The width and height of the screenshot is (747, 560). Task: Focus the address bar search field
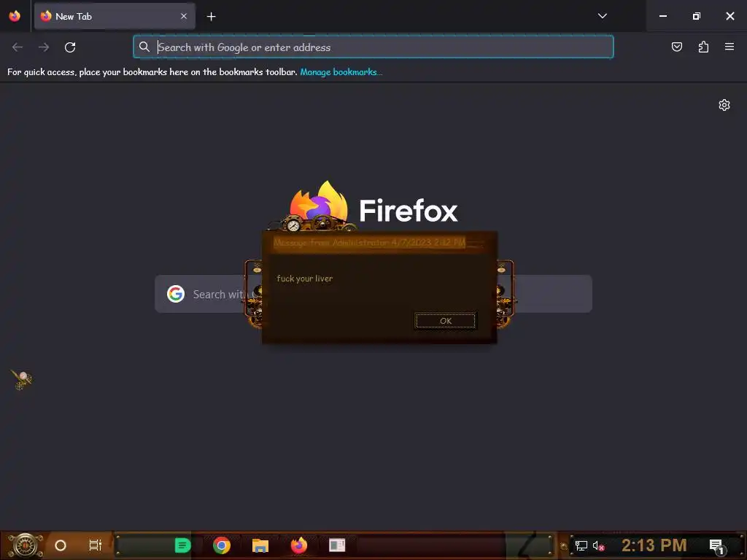coord(373,47)
